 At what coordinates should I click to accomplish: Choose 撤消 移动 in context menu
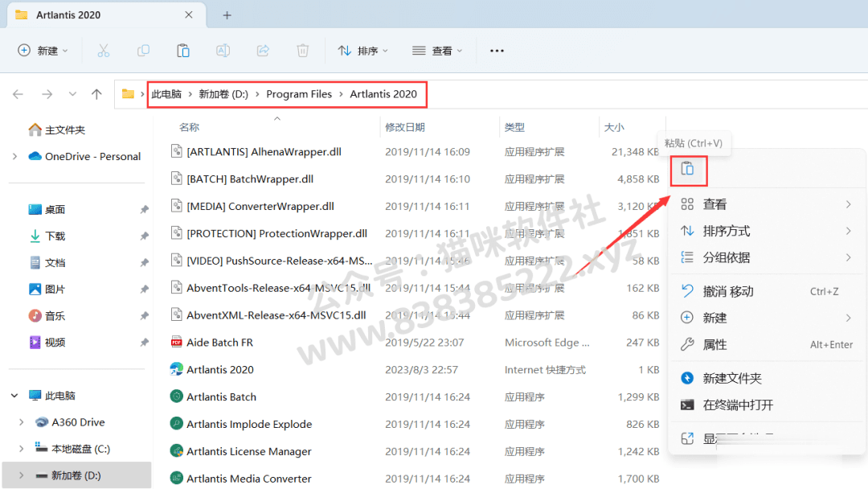point(766,291)
